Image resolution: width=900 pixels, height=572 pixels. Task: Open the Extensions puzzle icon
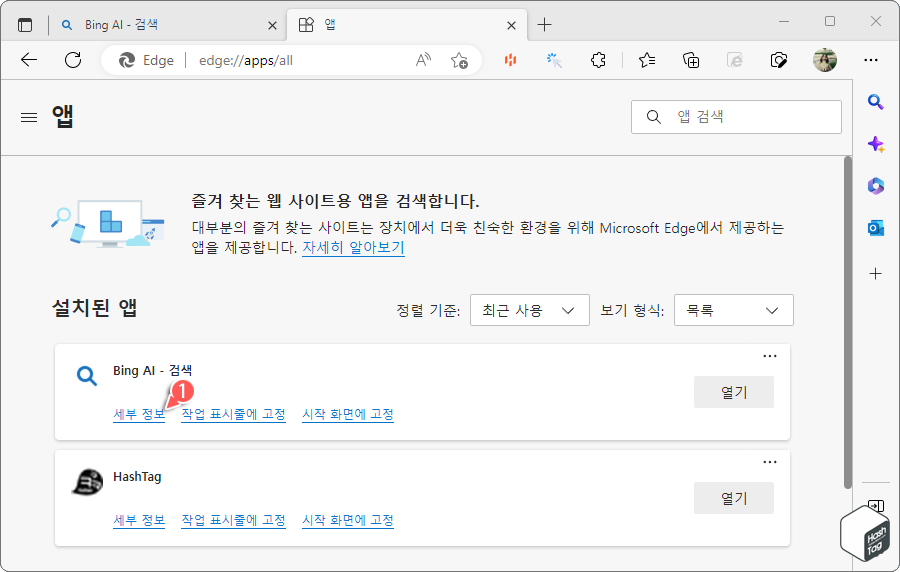click(x=598, y=60)
